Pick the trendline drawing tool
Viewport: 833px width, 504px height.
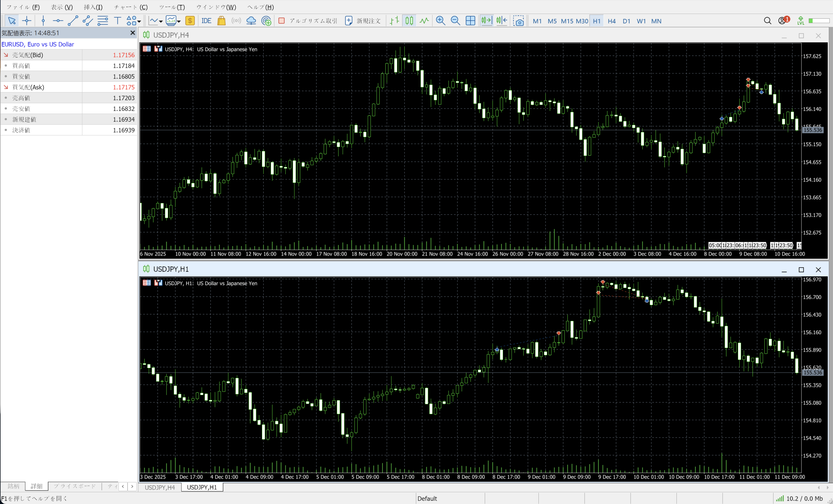click(73, 21)
